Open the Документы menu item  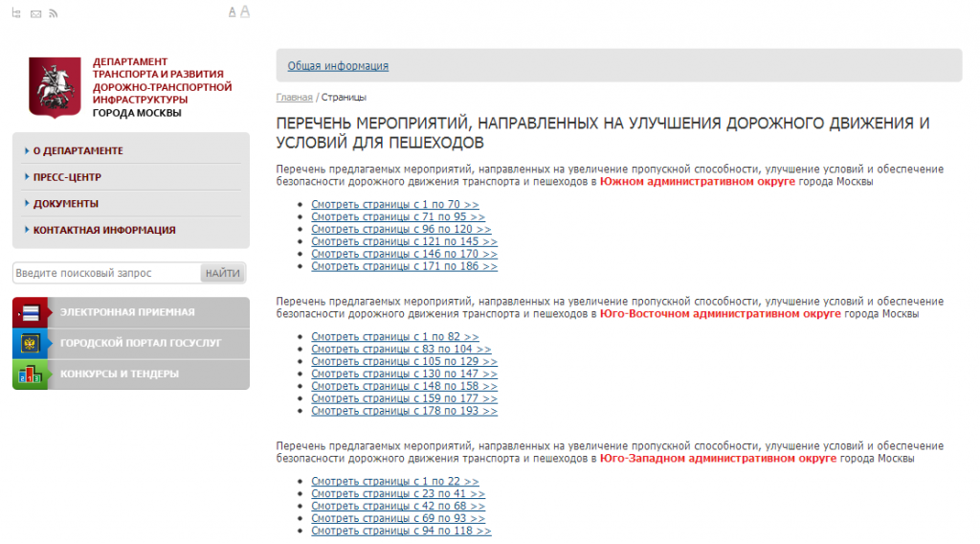(66, 204)
